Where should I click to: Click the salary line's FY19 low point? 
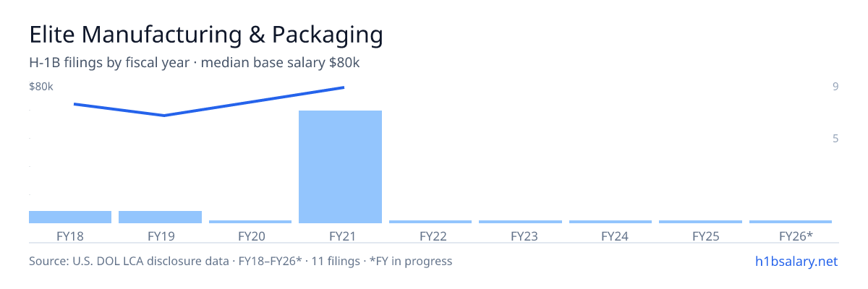pyautogui.click(x=164, y=116)
